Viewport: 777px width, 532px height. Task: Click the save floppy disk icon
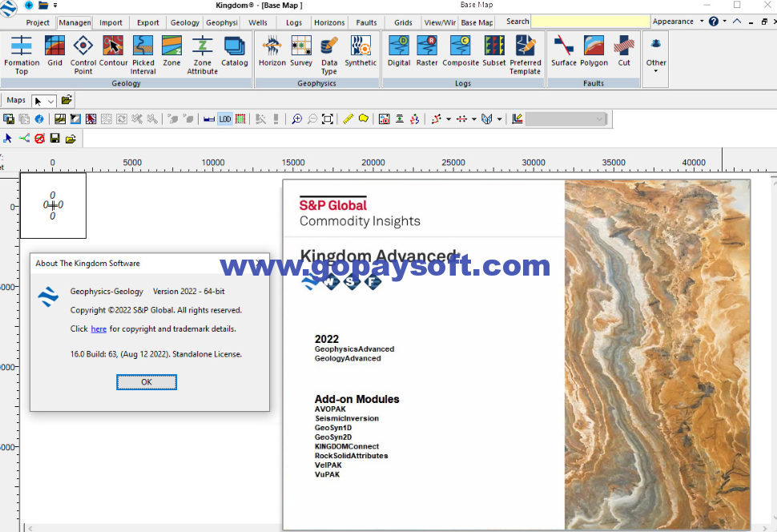55,139
